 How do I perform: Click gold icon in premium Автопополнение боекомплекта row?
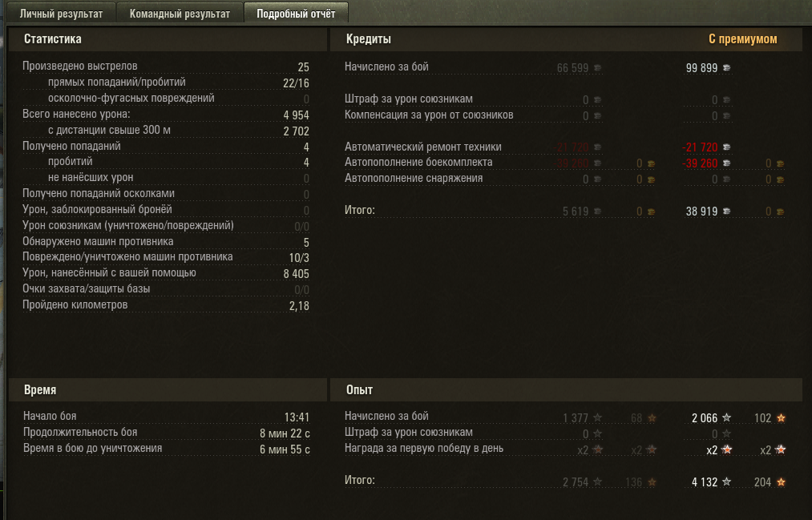pos(781,164)
